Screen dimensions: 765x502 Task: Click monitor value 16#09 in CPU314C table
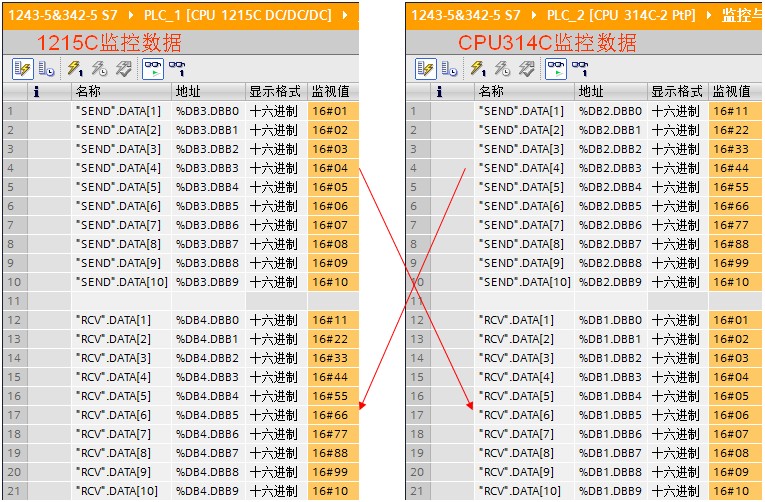[735, 472]
